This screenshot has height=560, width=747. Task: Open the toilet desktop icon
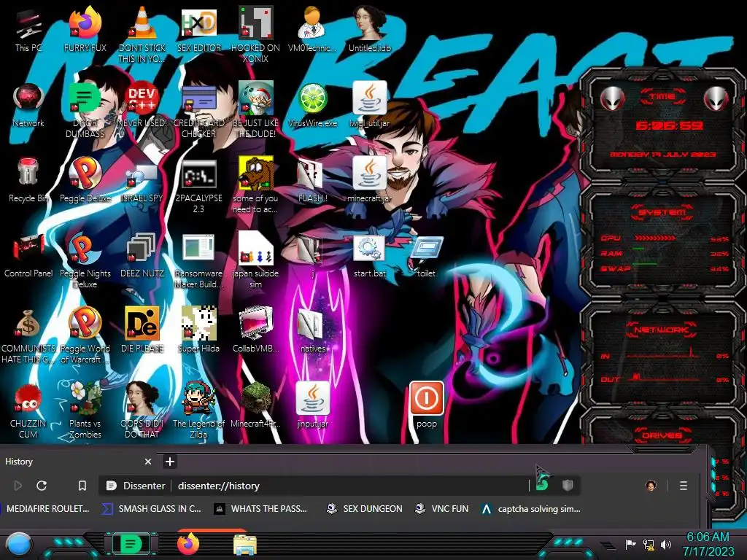(426, 256)
